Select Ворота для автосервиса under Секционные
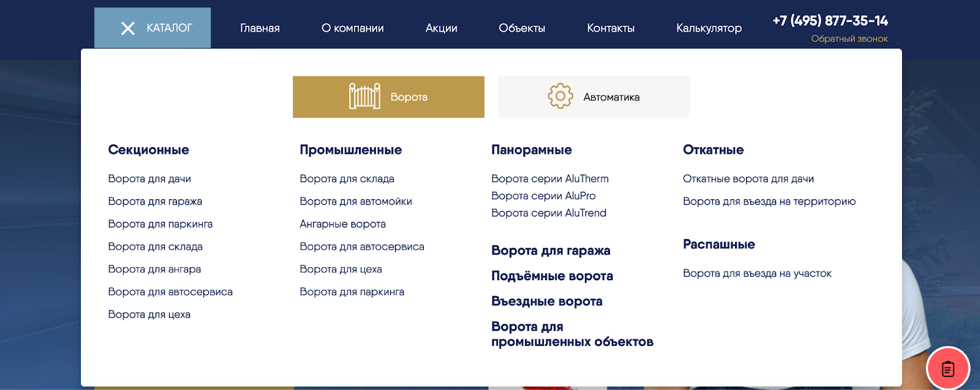 [170, 292]
